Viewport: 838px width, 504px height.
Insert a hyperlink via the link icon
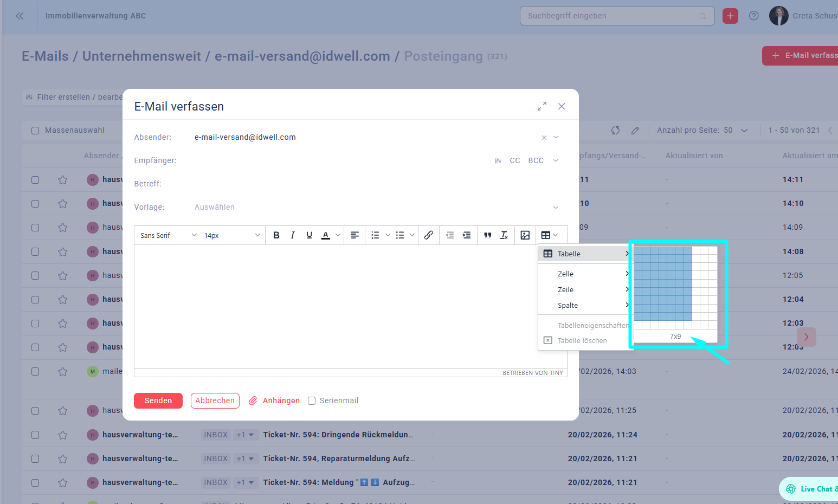pos(429,235)
